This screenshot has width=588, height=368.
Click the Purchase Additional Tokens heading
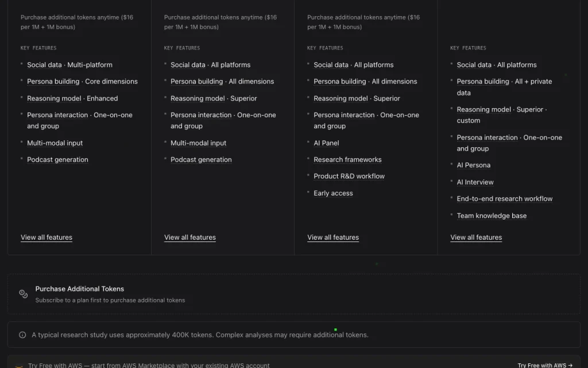pyautogui.click(x=79, y=289)
